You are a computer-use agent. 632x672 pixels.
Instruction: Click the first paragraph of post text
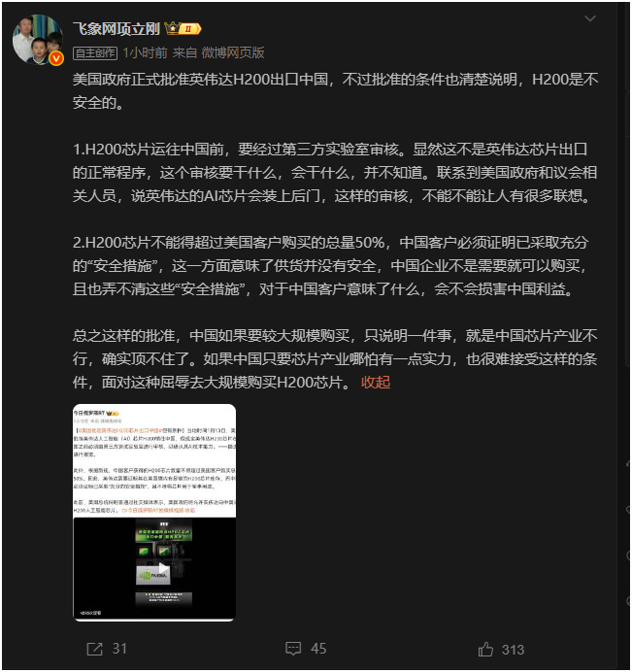coord(335,91)
